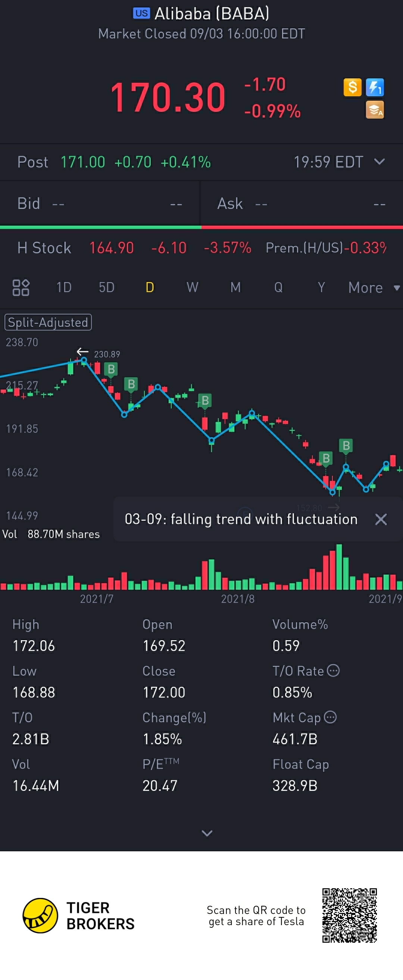This screenshot has width=403, height=980.
Task: Tap the tallest volume bar in late August
Action: pos(339,567)
